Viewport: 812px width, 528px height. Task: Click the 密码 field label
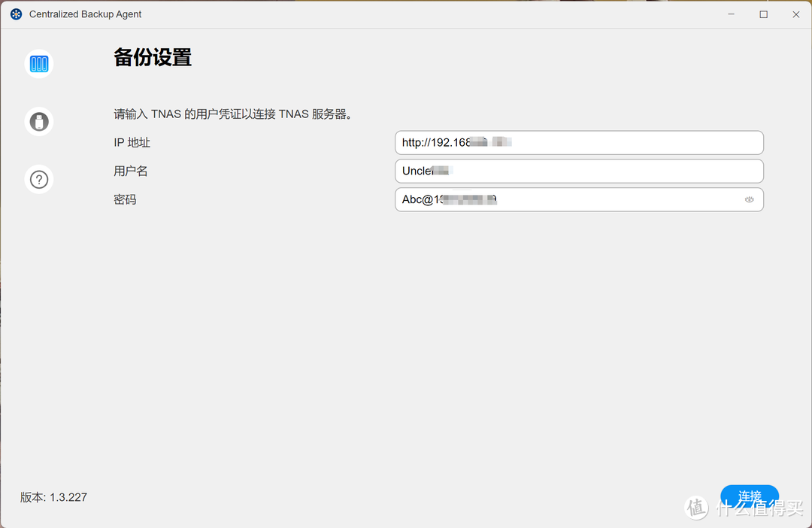(x=125, y=199)
